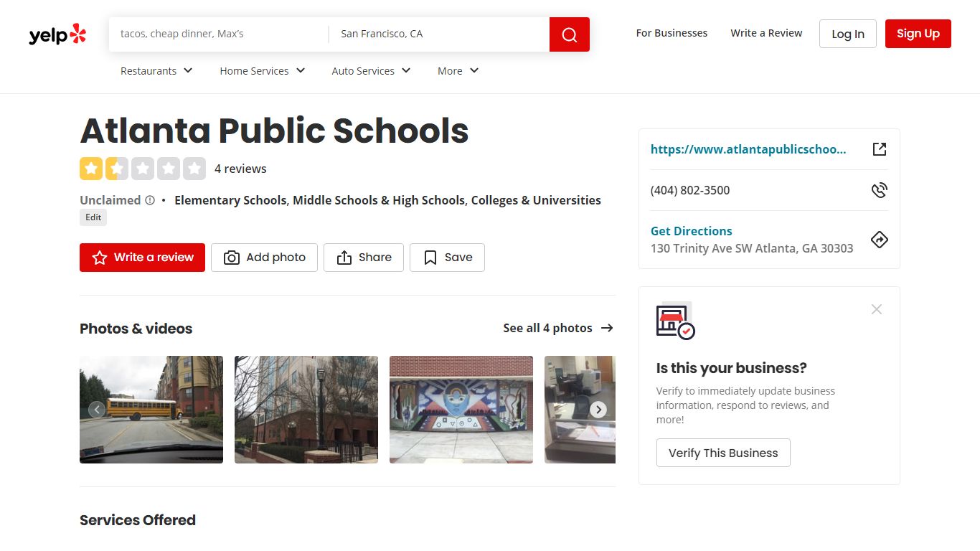Viewport: 980px width, 551px height.
Task: Click the Yelp logo
Action: [x=57, y=34]
